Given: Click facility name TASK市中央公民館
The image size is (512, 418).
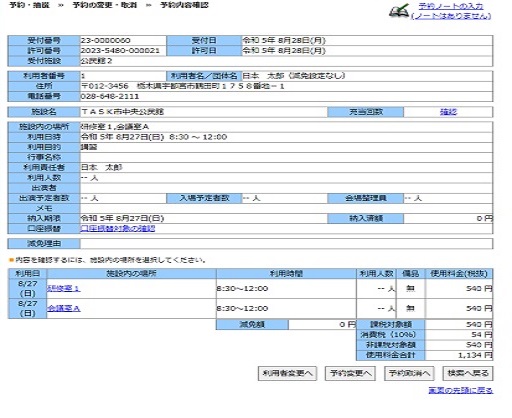Looking at the screenshot, I should click(x=122, y=112).
